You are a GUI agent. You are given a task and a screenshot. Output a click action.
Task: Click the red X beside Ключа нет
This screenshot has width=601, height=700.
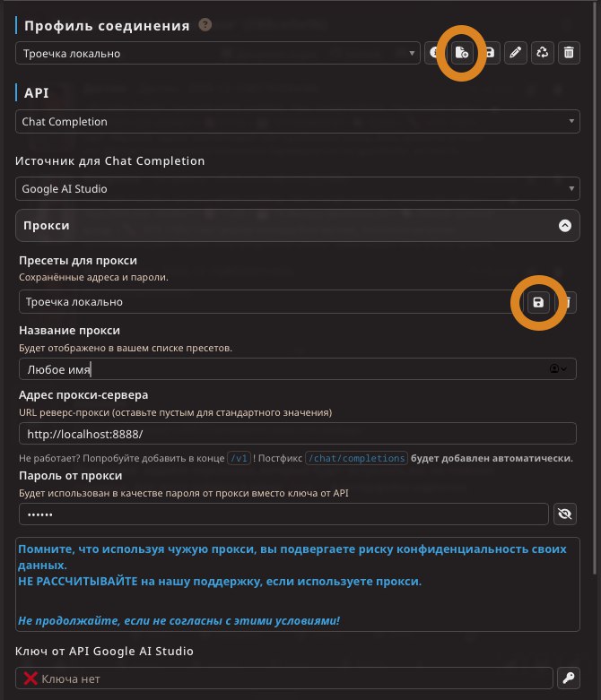pos(30,678)
